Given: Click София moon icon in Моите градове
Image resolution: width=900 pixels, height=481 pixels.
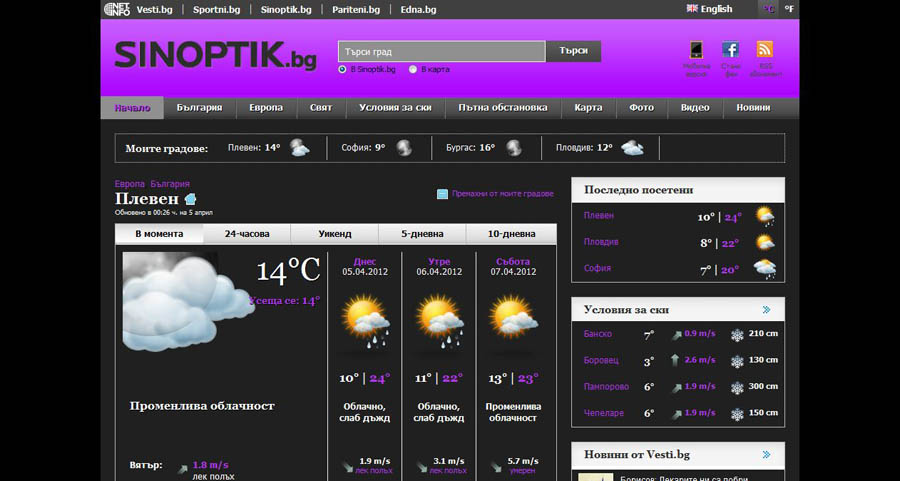Looking at the screenshot, I should coord(404,148).
